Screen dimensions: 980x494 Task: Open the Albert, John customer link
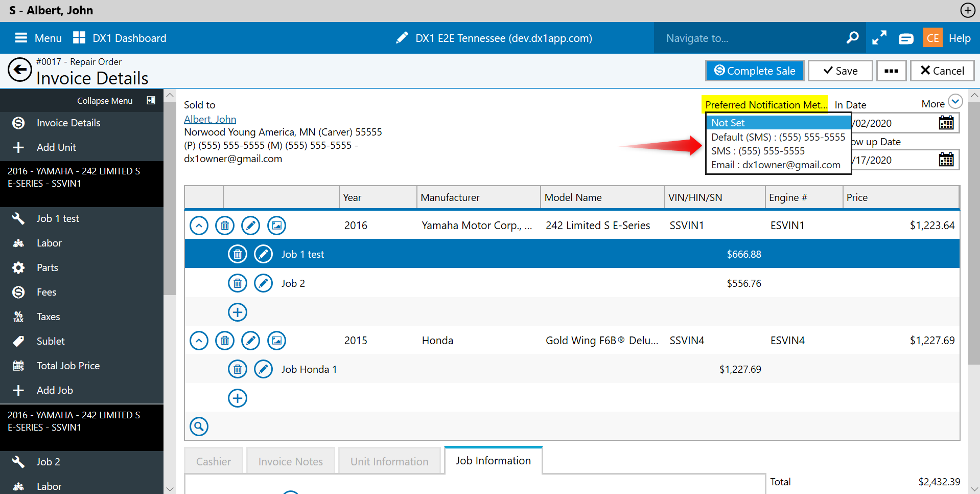(x=210, y=119)
